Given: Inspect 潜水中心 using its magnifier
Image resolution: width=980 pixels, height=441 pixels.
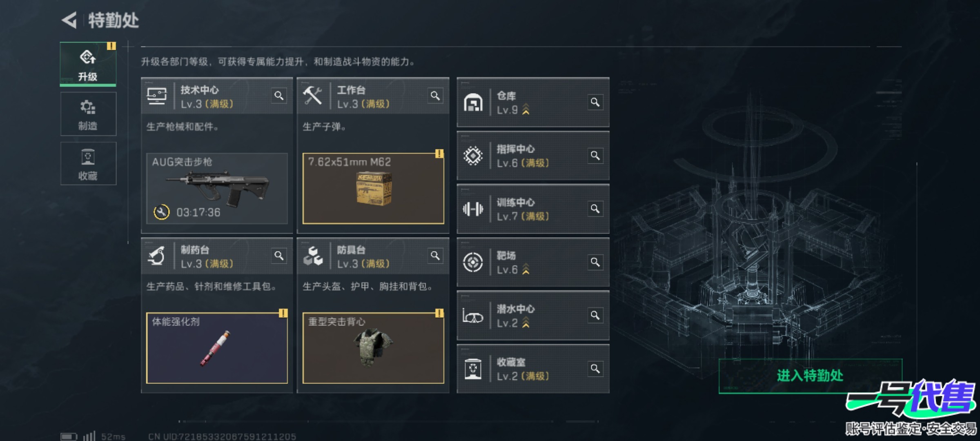Looking at the screenshot, I should (x=595, y=316).
